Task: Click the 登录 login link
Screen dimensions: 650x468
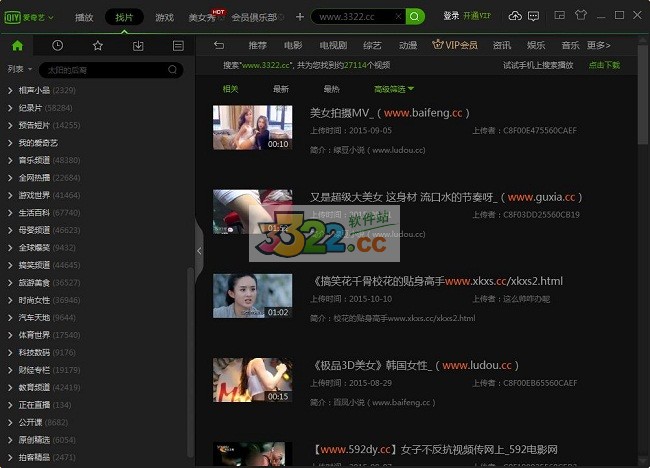Action: [451, 16]
